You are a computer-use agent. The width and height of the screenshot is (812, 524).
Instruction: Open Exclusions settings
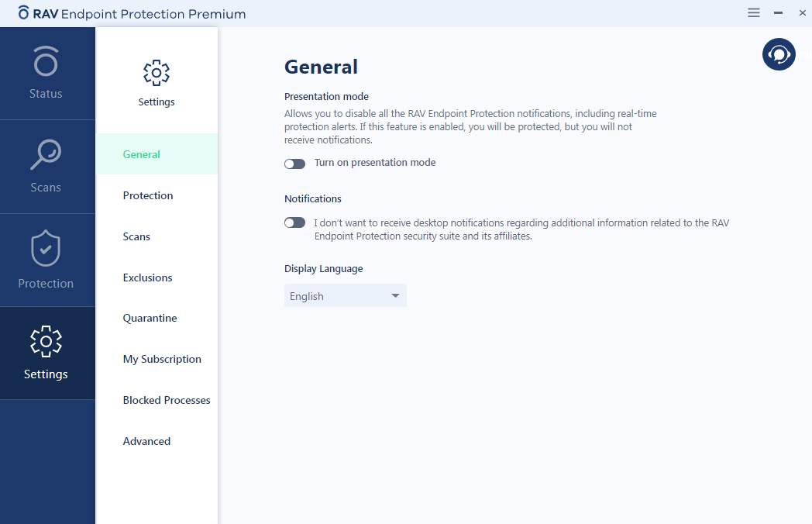pyautogui.click(x=147, y=278)
